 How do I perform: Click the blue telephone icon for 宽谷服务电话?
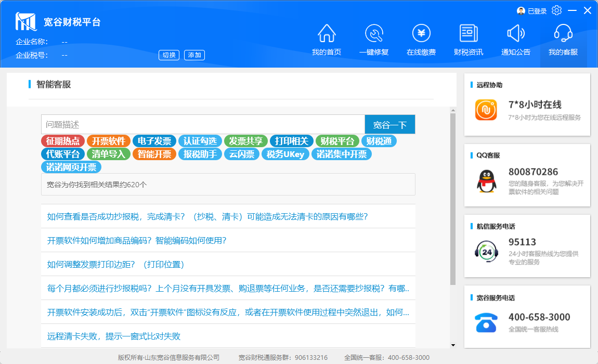(x=486, y=322)
